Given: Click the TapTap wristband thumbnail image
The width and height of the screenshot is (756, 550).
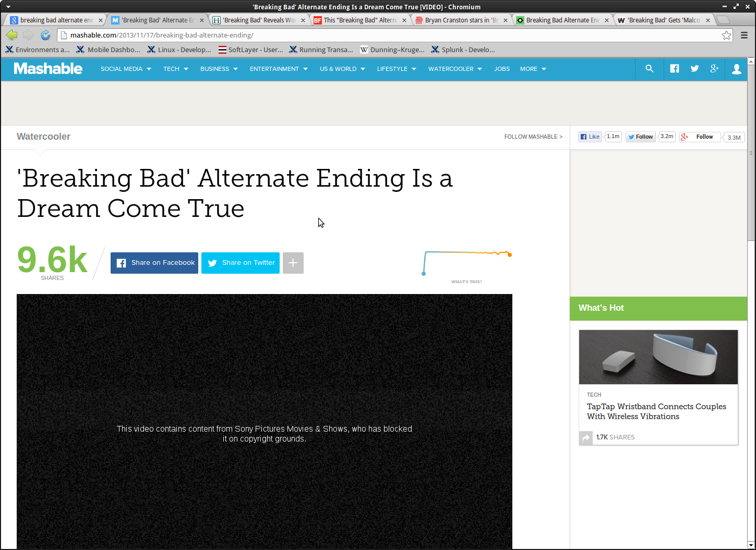Looking at the screenshot, I should [658, 357].
